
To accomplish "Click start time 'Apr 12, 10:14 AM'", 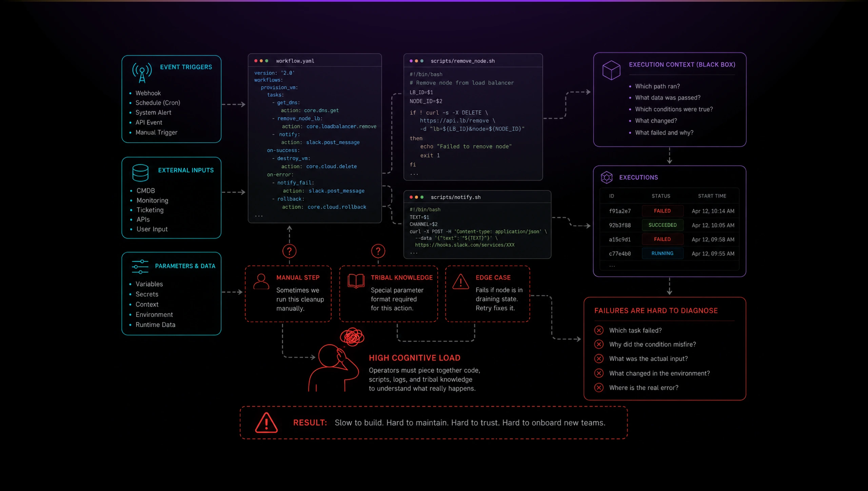I will pyautogui.click(x=713, y=211).
